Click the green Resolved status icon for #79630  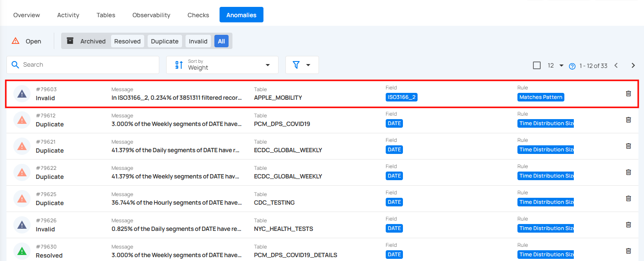(22, 251)
